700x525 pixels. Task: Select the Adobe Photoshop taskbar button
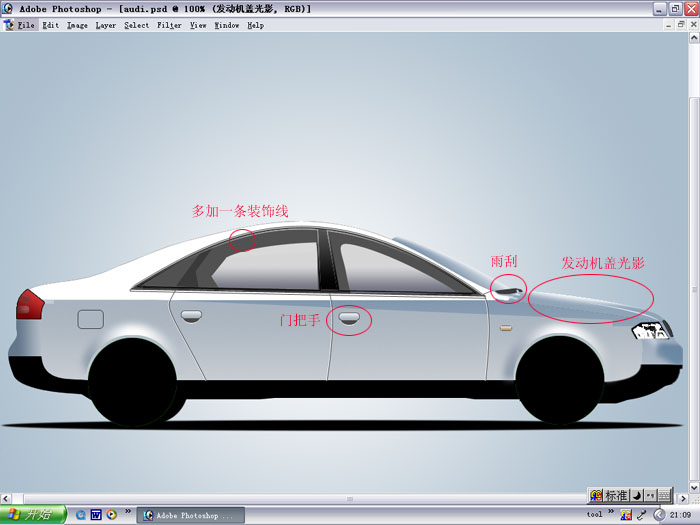tap(188, 515)
